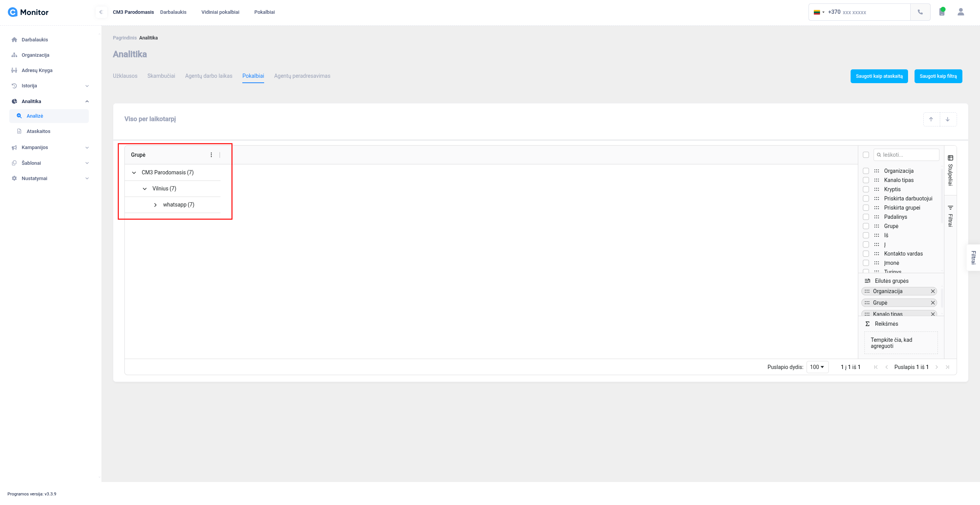Focus the Ieškoti column search field

[906, 155]
